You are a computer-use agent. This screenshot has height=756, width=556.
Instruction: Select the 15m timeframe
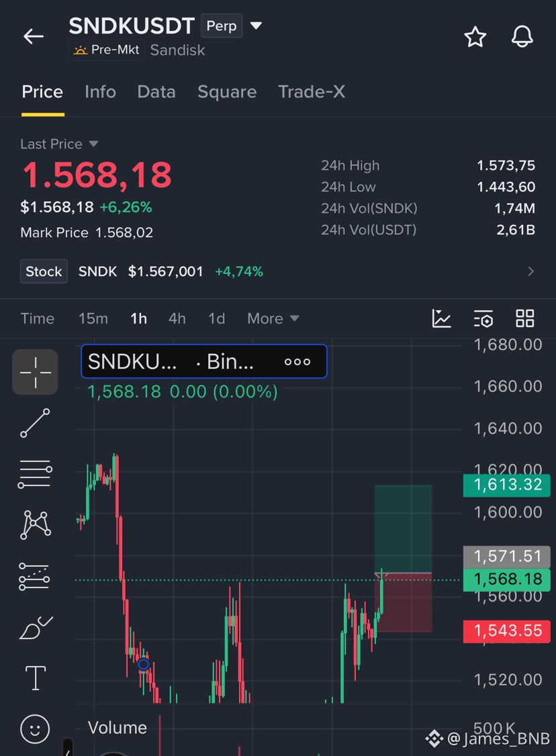point(93,319)
